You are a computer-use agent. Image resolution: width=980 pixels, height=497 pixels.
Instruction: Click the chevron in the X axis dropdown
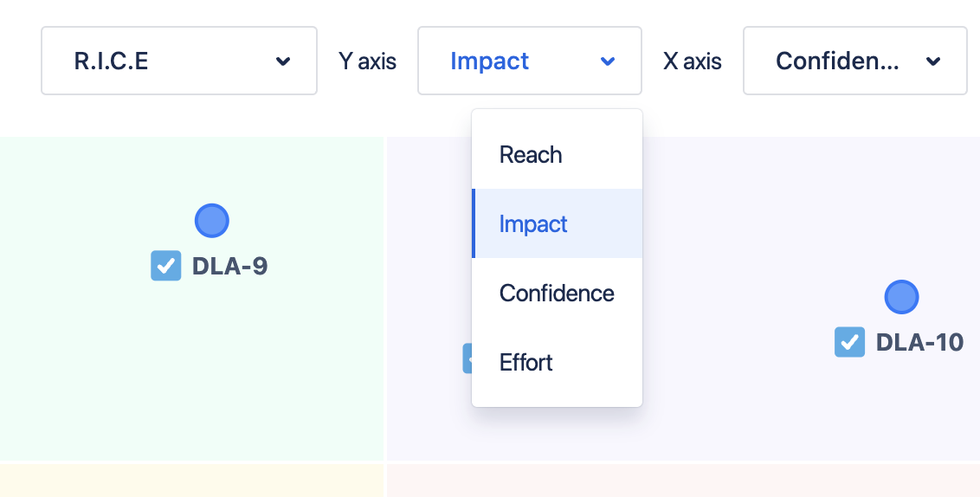pyautogui.click(x=933, y=61)
